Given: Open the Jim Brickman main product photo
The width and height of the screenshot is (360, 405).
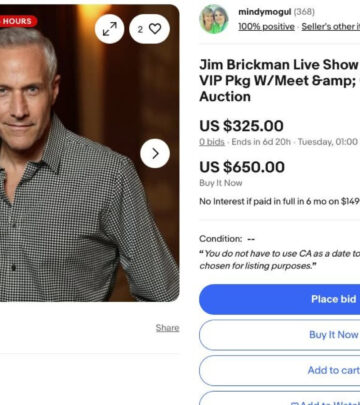Looking at the screenshot, I should (90, 153).
